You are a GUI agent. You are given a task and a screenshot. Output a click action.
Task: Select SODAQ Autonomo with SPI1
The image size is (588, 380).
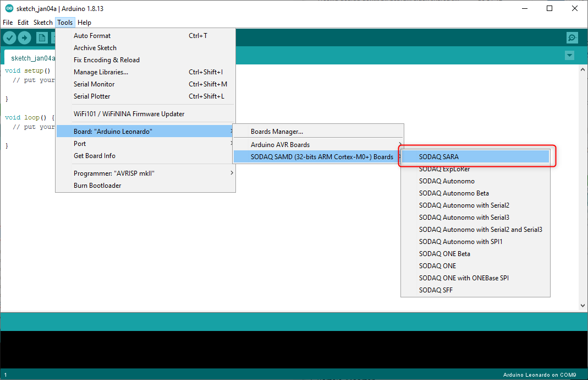coord(475,241)
